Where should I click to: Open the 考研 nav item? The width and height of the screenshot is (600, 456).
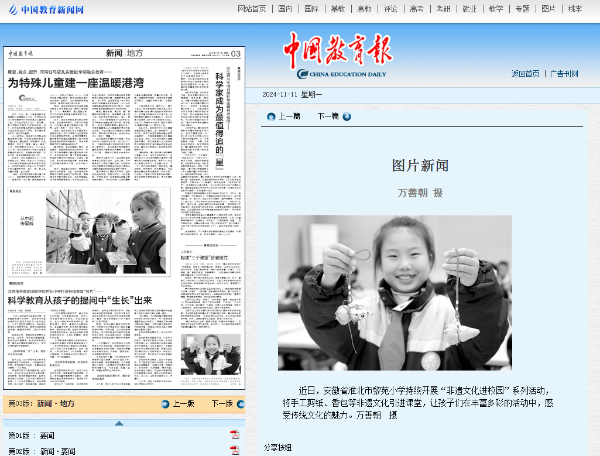(x=443, y=9)
